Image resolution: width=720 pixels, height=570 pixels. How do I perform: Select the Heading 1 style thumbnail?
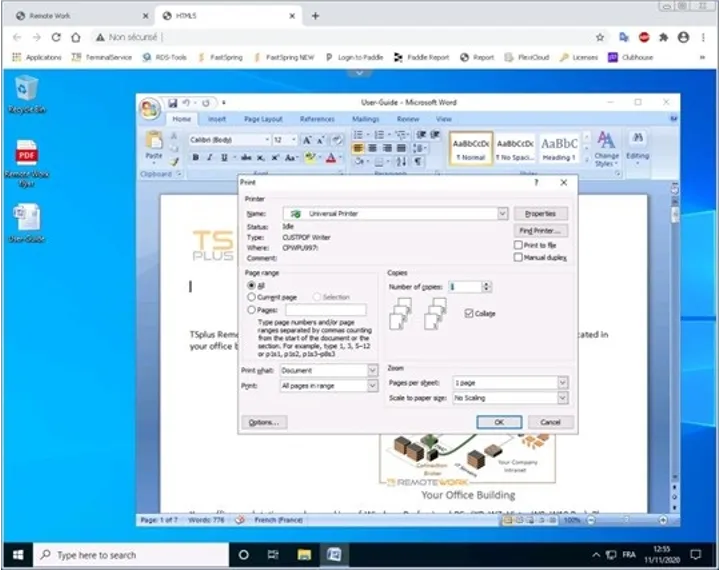point(559,148)
